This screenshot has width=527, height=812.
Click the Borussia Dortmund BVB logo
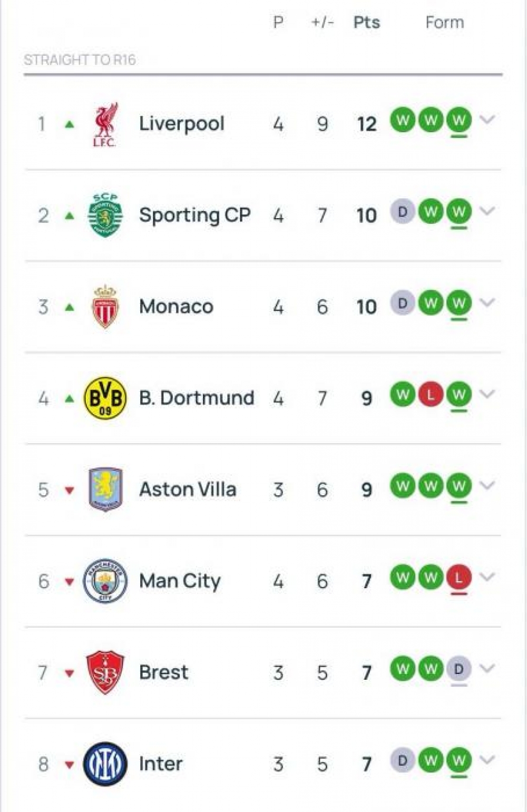coord(105,398)
